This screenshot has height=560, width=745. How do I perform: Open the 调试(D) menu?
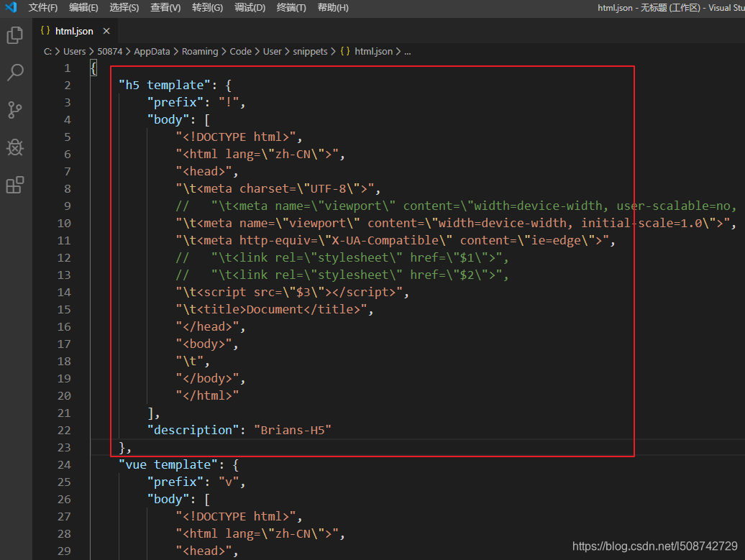click(x=250, y=8)
